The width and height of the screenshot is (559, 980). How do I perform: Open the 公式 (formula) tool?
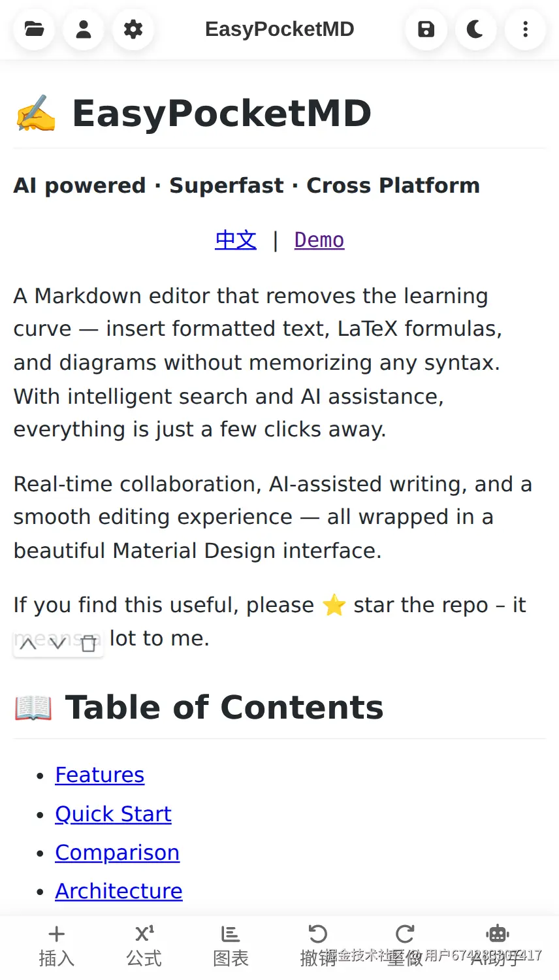144,945
